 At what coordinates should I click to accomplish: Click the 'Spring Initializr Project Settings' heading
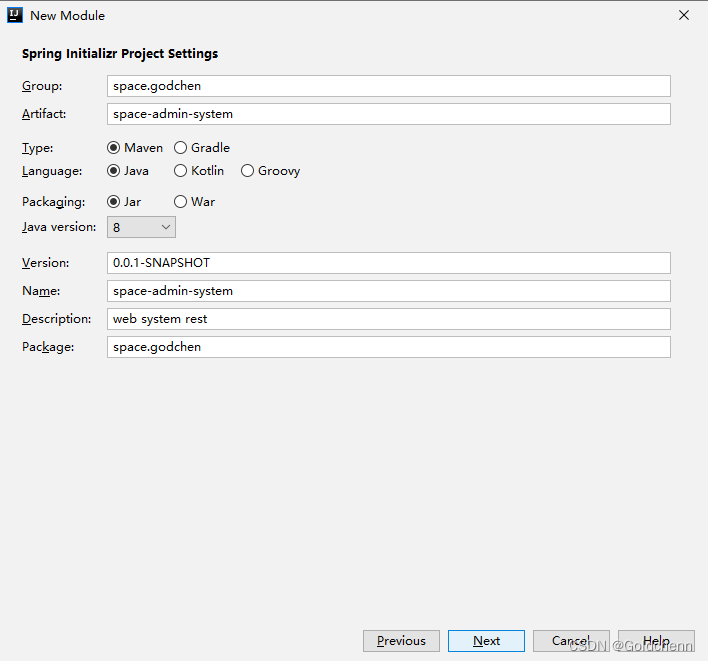coord(120,54)
